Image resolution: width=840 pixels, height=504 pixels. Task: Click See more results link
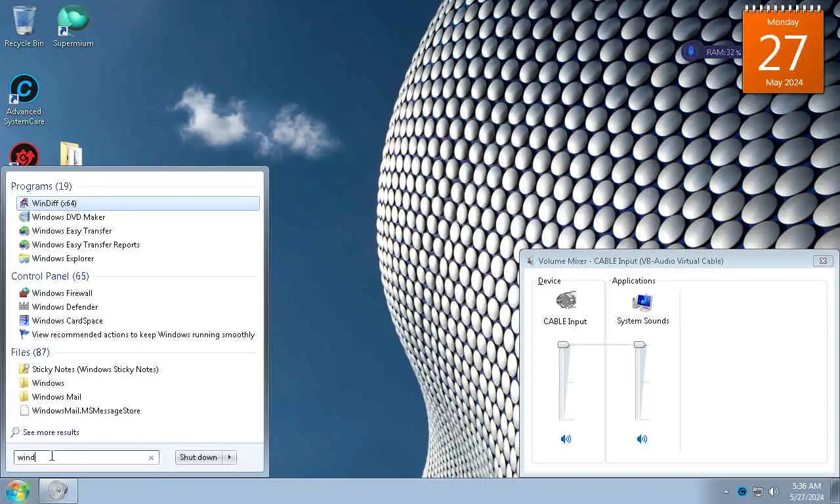(x=51, y=432)
